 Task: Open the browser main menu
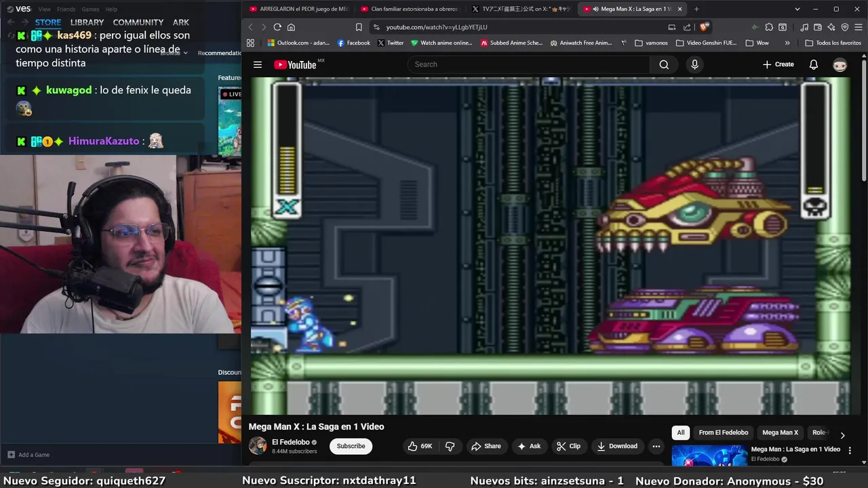tap(858, 27)
